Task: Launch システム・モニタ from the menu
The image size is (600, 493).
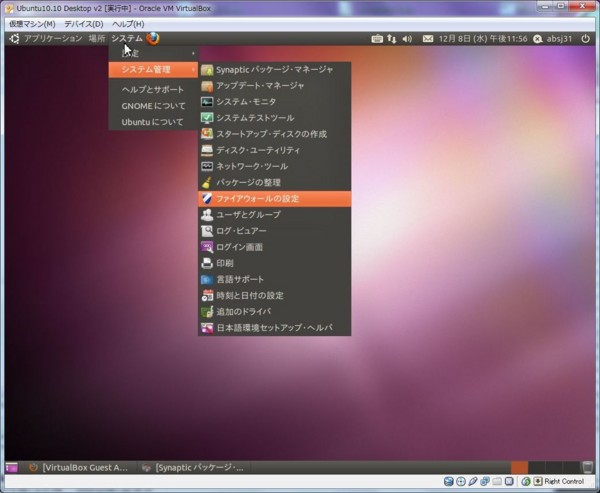Action: click(x=274, y=102)
